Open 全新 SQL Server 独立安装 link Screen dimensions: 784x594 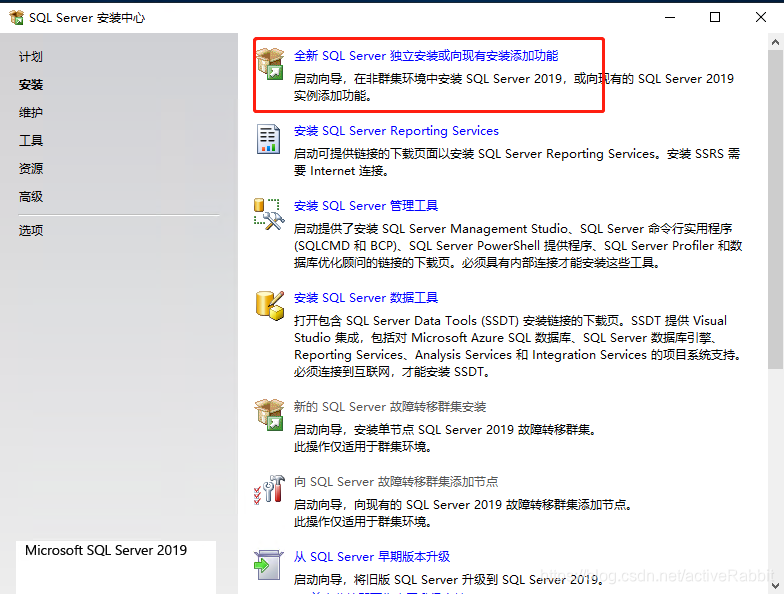[426, 56]
